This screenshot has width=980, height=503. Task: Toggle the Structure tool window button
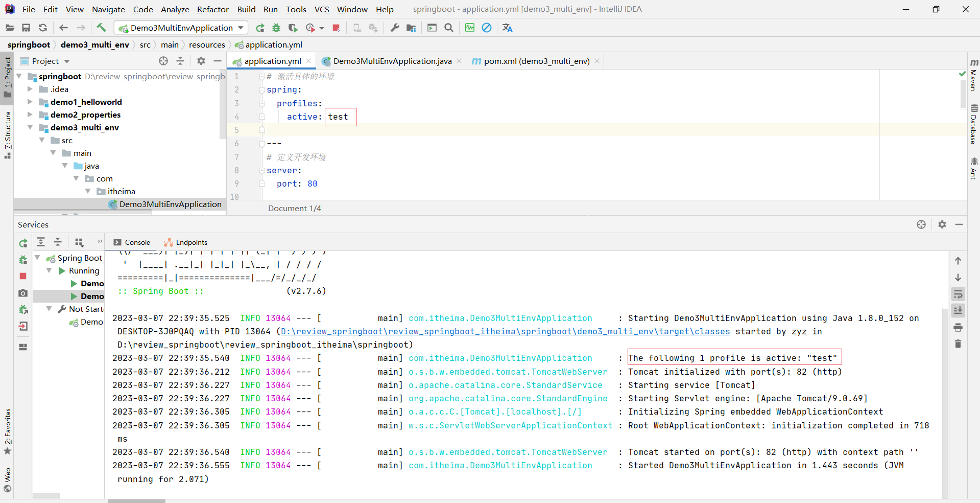pyautogui.click(x=8, y=134)
